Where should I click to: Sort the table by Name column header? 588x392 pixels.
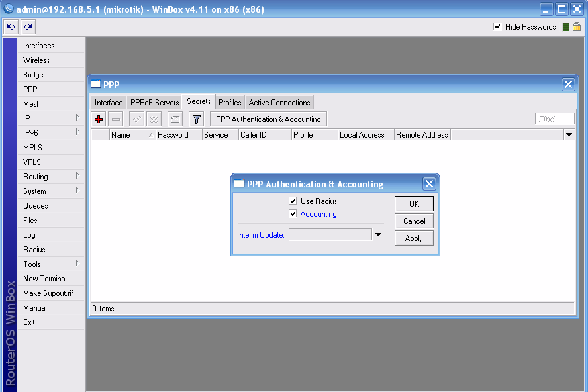(x=132, y=135)
